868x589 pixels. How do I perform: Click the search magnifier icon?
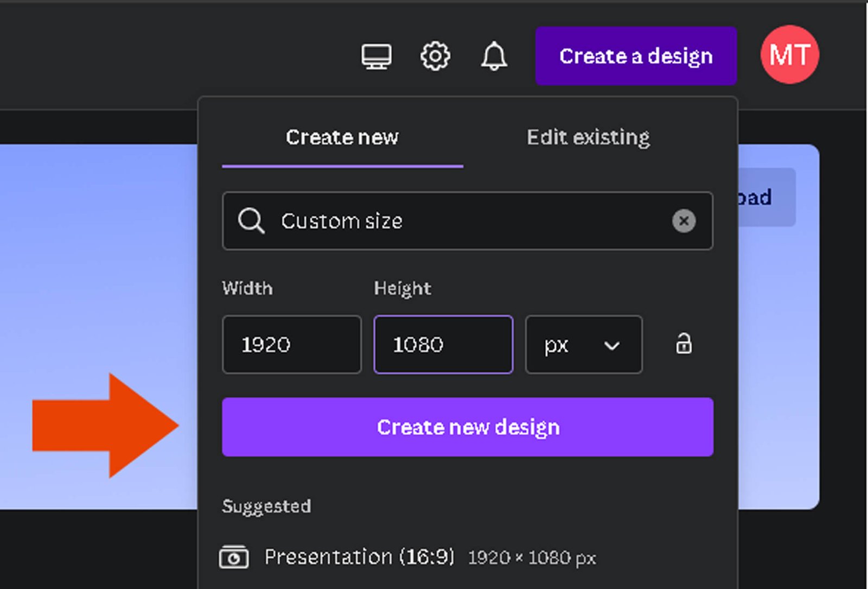(x=251, y=221)
